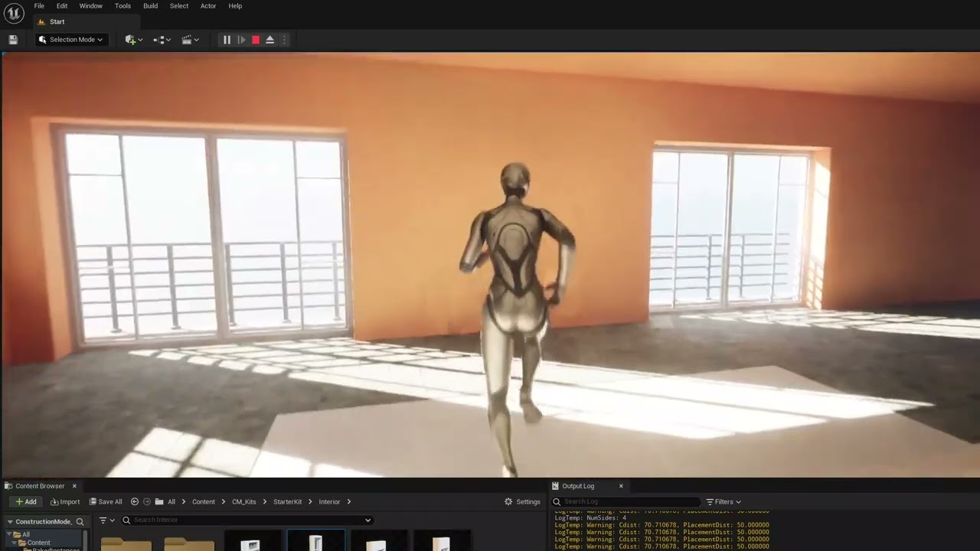Image resolution: width=980 pixels, height=551 pixels.
Task: Open the Blueprints dropdown in toolbar
Action: [162, 40]
